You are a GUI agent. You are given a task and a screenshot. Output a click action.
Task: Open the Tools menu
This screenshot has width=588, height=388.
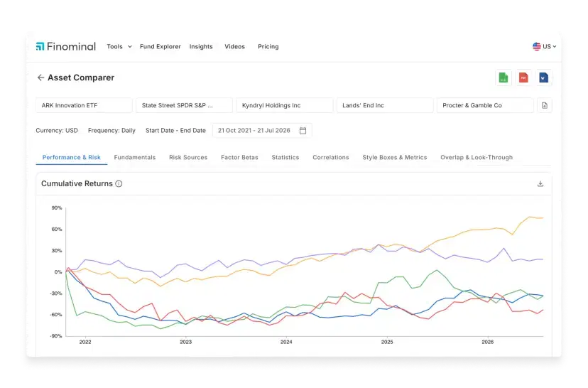point(115,46)
